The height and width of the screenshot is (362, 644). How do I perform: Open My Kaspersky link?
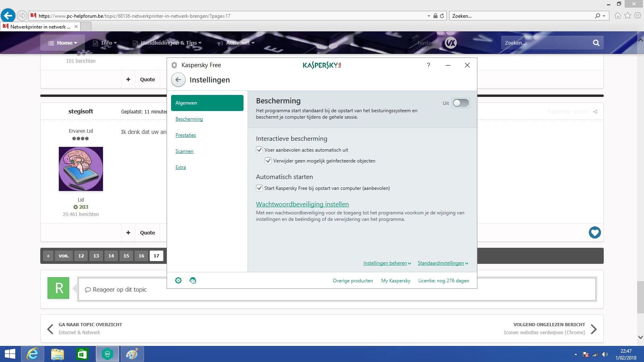coord(396,281)
